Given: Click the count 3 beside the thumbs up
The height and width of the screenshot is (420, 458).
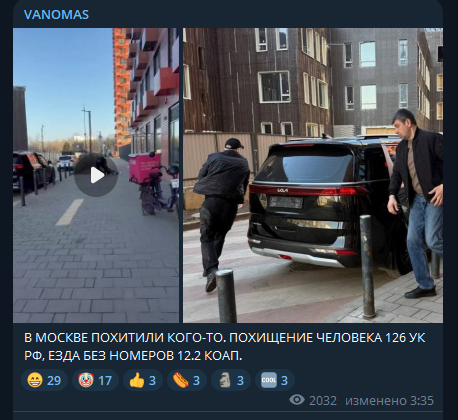Looking at the screenshot, I should tap(152, 380).
